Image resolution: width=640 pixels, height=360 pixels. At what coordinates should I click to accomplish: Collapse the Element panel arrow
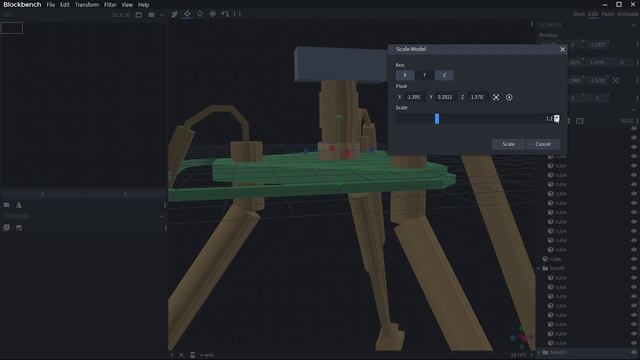[634, 25]
